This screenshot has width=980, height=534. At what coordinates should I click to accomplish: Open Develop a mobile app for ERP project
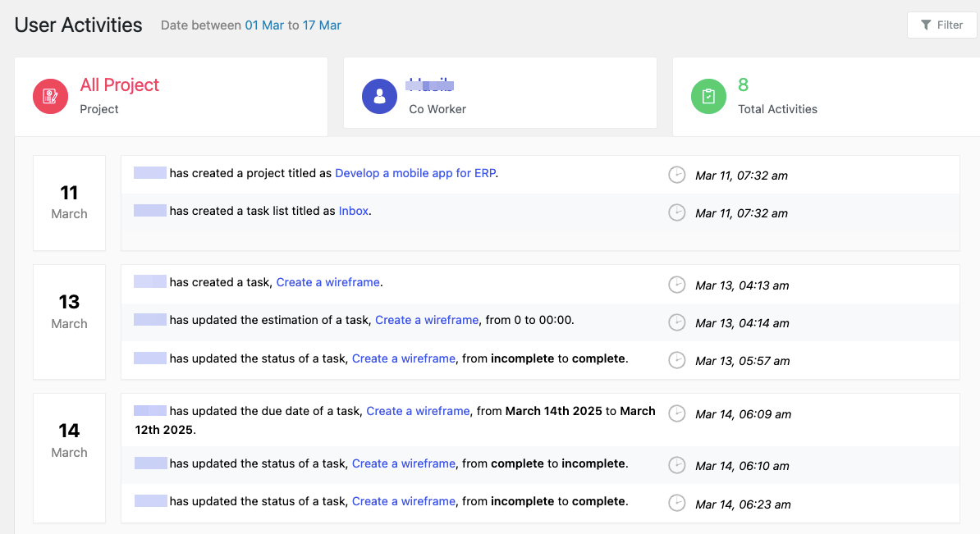(x=415, y=173)
